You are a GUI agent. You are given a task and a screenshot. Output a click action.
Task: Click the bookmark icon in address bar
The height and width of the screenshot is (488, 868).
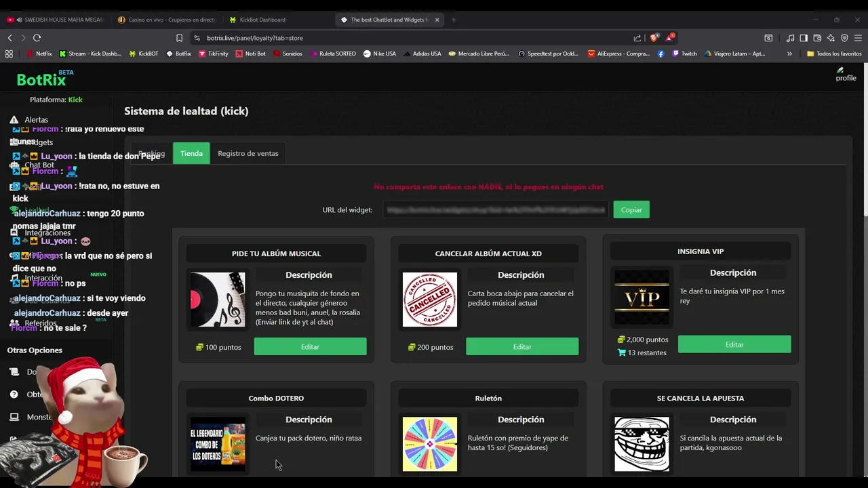(x=179, y=38)
